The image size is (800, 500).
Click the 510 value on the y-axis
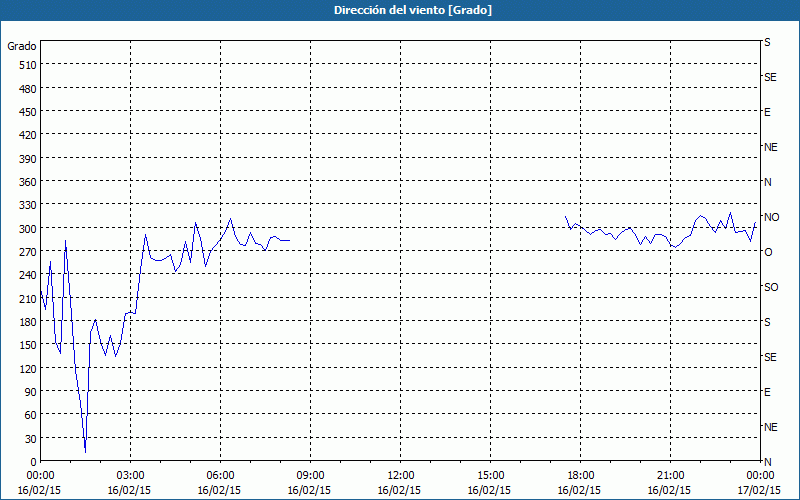pos(28,65)
